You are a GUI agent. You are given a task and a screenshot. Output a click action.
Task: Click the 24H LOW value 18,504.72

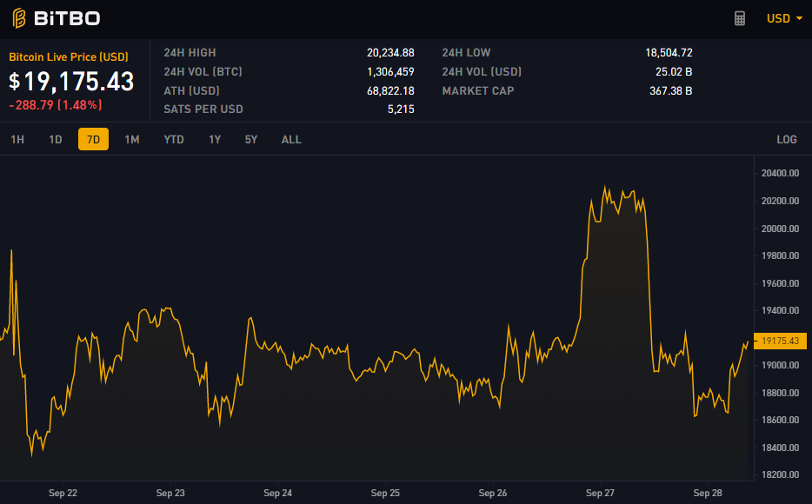(x=669, y=53)
